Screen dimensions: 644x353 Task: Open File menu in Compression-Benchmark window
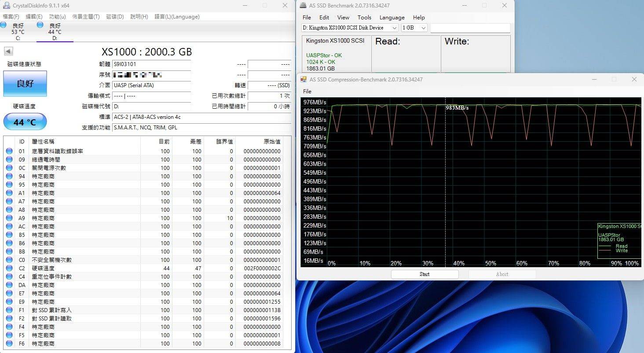(307, 92)
